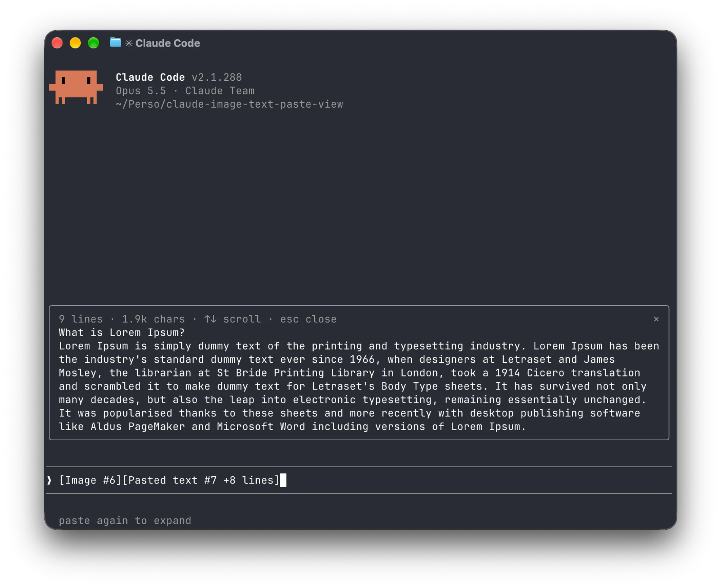Click the red close window button
721x588 pixels.
click(x=57, y=43)
